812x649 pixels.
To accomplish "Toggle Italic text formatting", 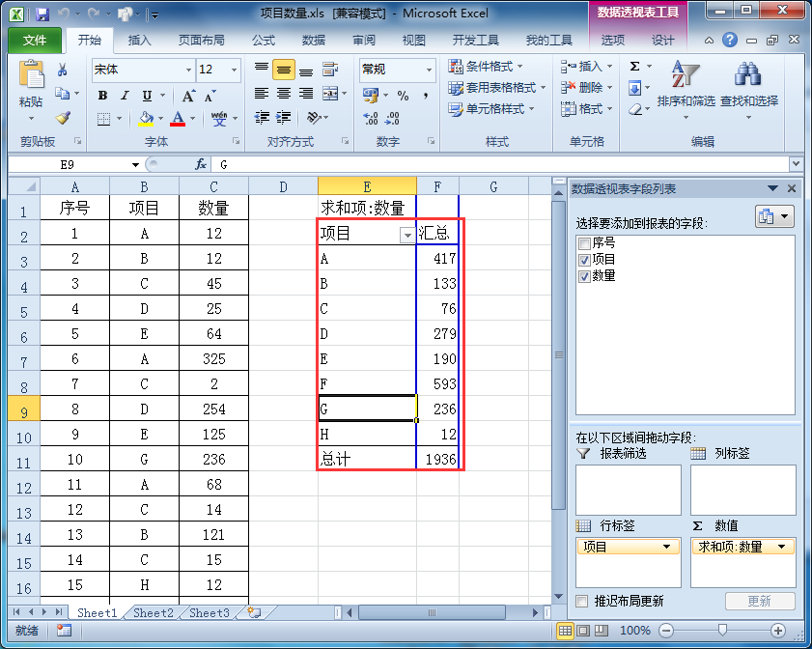I will 125,96.
